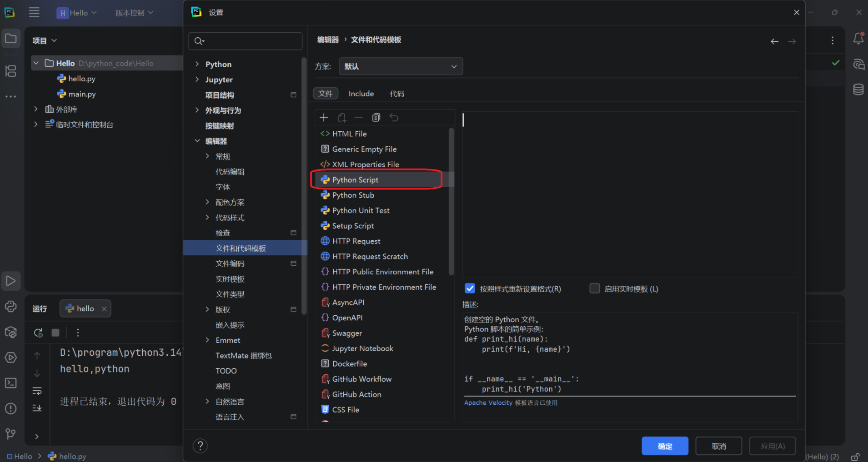Click the settings search field
The width and height of the screenshot is (868, 462).
click(x=245, y=41)
